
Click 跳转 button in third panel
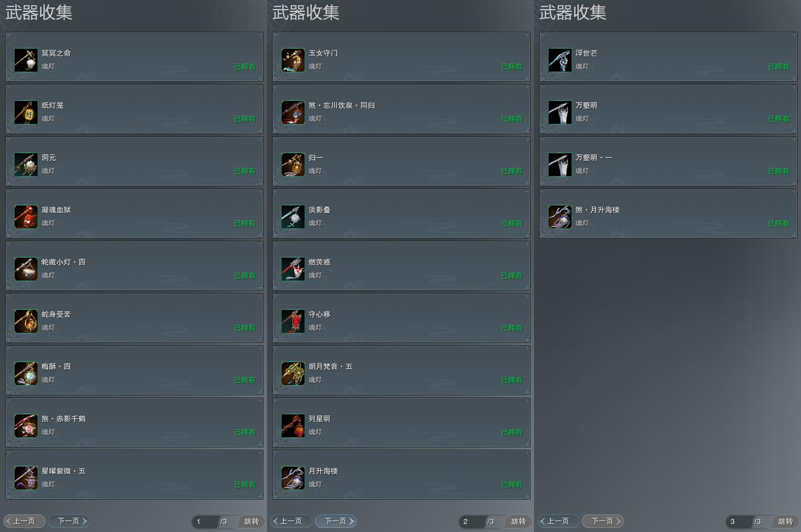(x=785, y=521)
